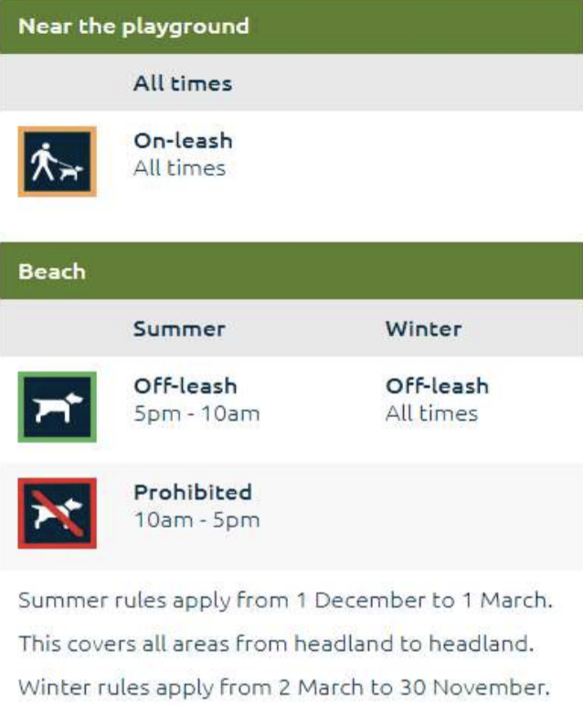
Task: Click the red prohibited dog icon
Action: pyautogui.click(x=57, y=513)
